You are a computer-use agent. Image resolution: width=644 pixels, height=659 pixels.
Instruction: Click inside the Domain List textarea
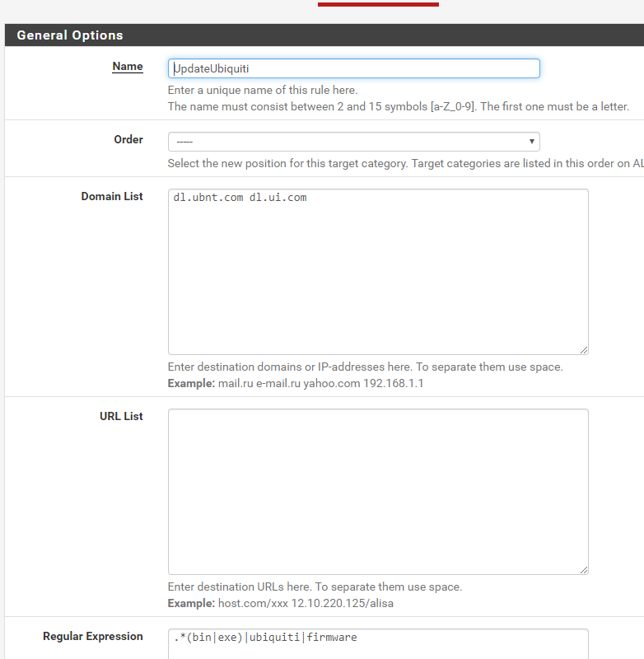378,272
